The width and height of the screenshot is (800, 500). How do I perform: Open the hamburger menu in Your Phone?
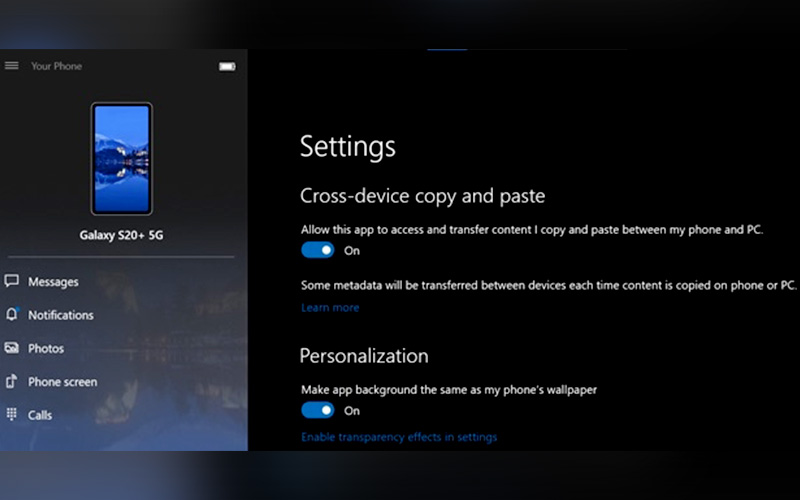click(12, 66)
